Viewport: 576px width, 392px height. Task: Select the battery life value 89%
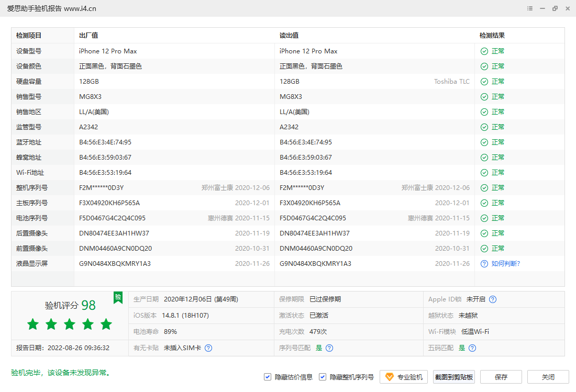coord(171,332)
